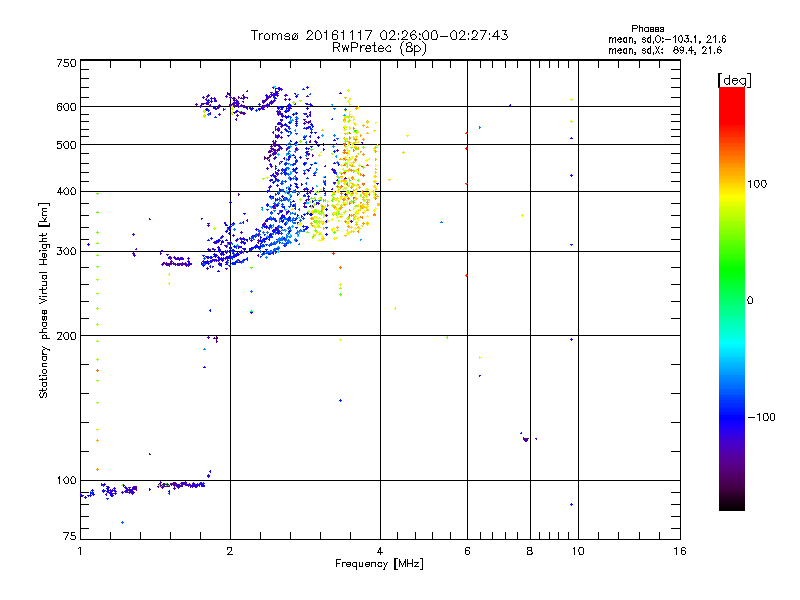Screen dimensions: 800x600
Task: Click x-axis tick label '10'
Action: click(578, 551)
